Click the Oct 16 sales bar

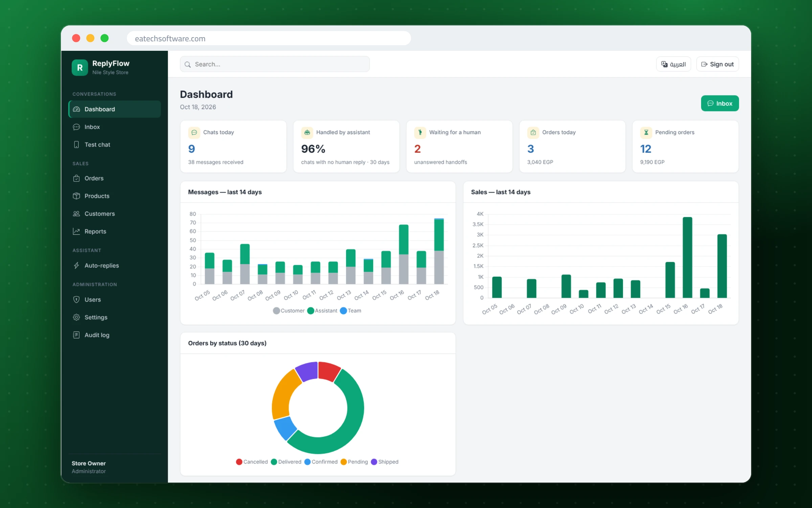tap(687, 257)
